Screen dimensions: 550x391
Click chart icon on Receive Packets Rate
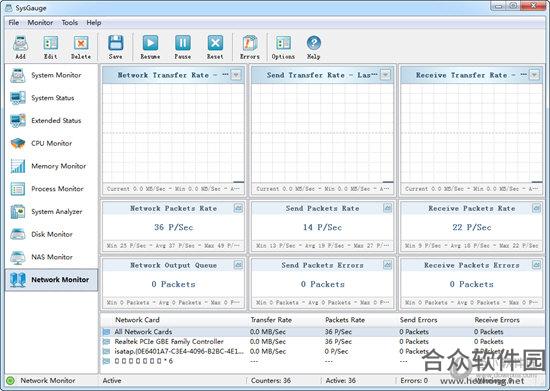point(536,208)
